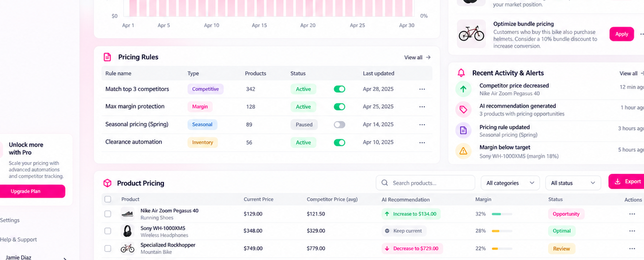This screenshot has width=644, height=260.
Task: Click the Increase to $134.00 recommendation
Action: pos(410,214)
